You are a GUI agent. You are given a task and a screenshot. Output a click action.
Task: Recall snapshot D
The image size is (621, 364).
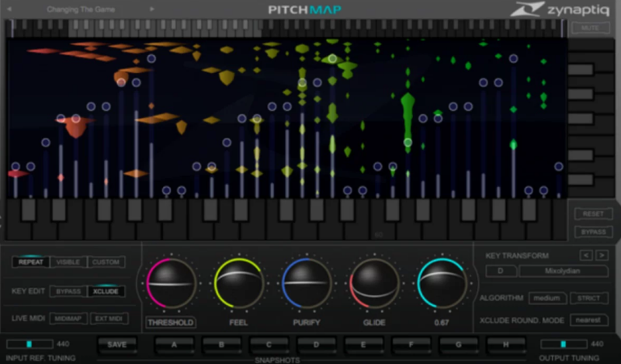tap(316, 345)
